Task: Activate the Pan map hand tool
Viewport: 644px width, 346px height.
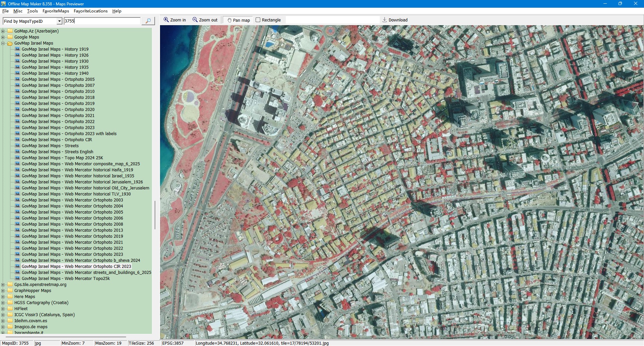Action: pos(229,20)
